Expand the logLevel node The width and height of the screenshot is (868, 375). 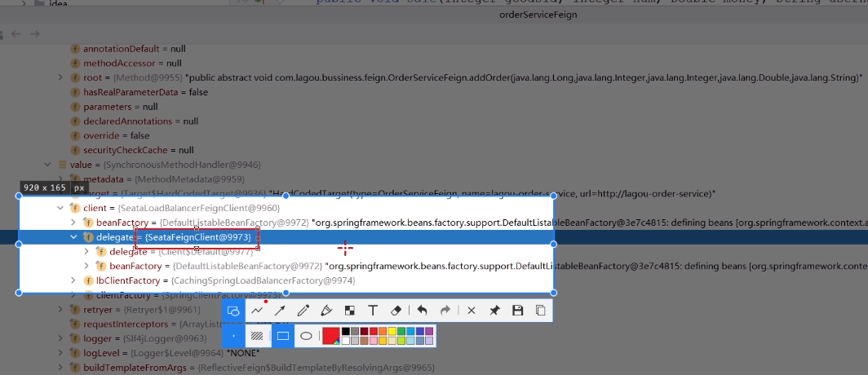click(x=60, y=353)
